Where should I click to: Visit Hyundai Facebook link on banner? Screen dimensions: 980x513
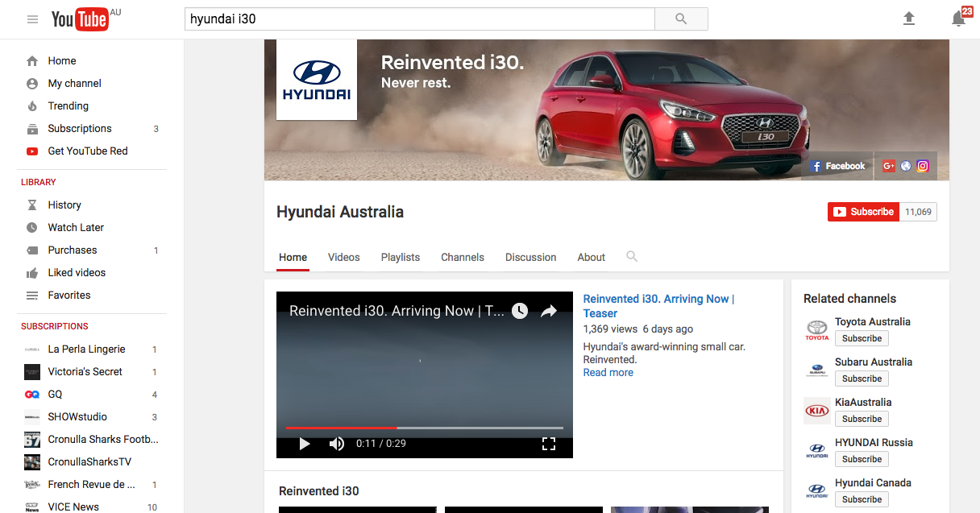(x=838, y=166)
